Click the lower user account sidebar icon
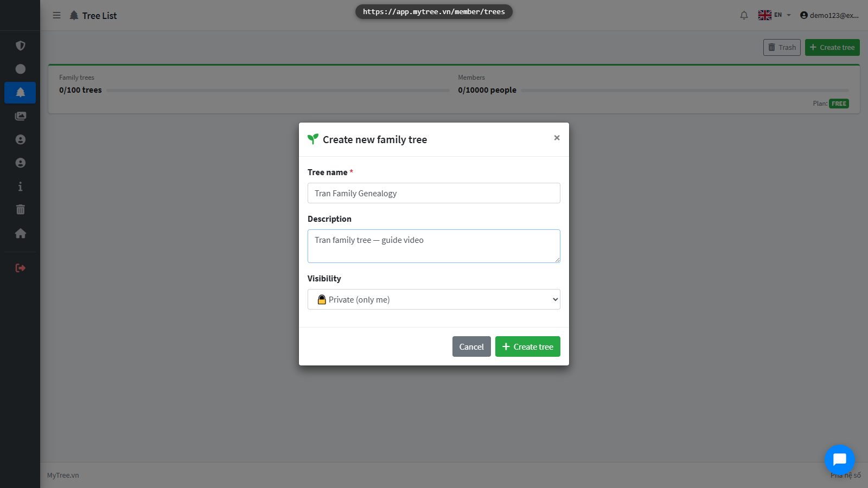The width and height of the screenshot is (868, 488). pyautogui.click(x=21, y=163)
